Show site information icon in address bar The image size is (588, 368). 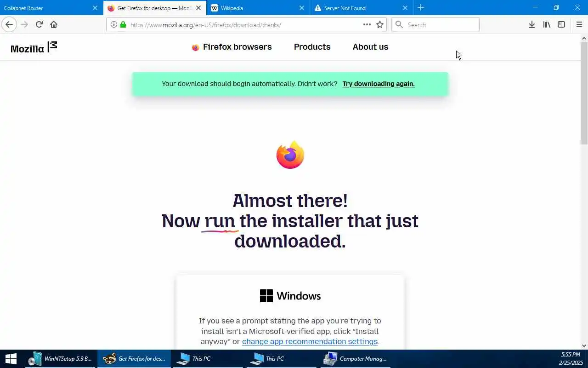pyautogui.click(x=113, y=24)
